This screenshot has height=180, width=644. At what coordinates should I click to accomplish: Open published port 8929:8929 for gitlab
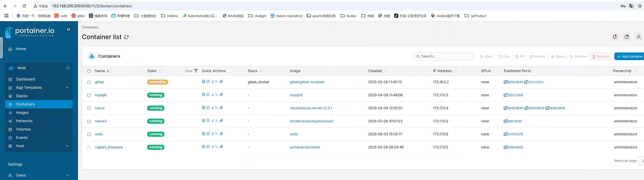[513, 82]
